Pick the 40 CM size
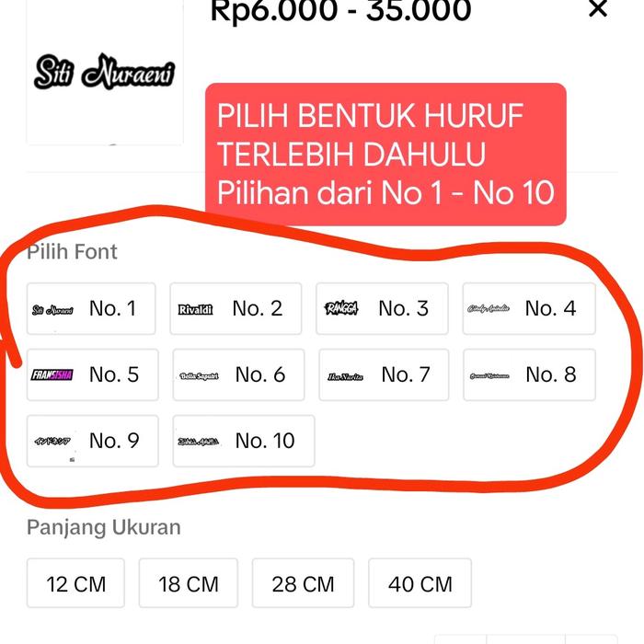 point(420,583)
